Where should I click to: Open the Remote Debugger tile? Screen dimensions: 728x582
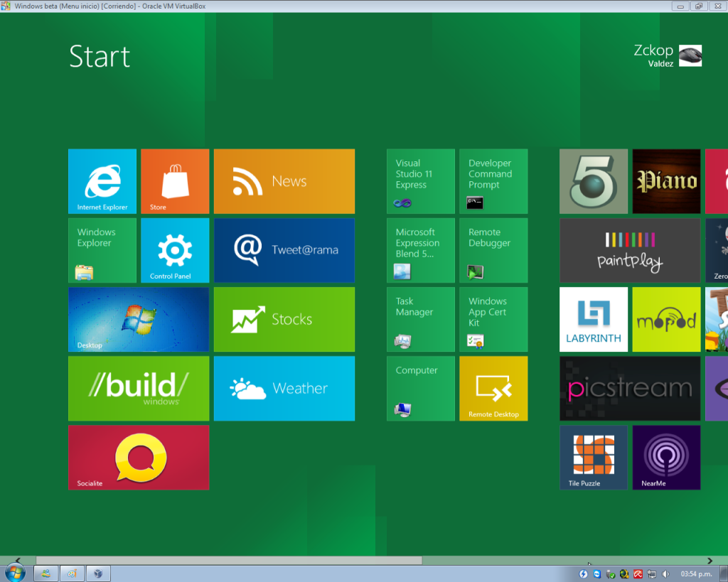point(493,250)
